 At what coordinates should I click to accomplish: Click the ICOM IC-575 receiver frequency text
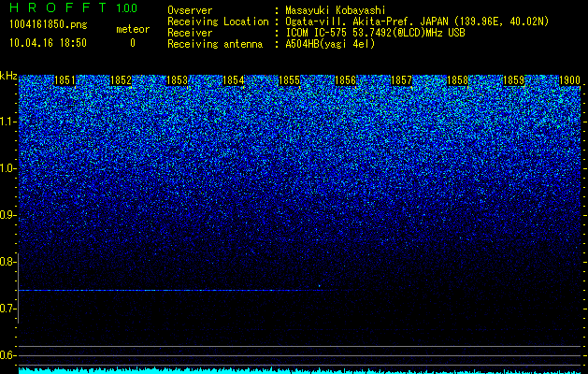click(x=375, y=33)
